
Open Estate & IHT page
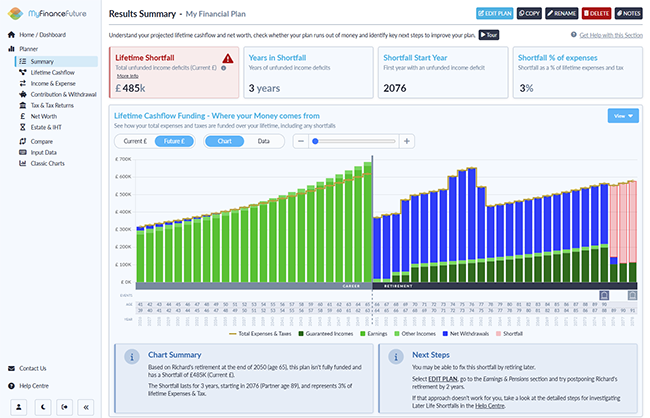coord(46,127)
